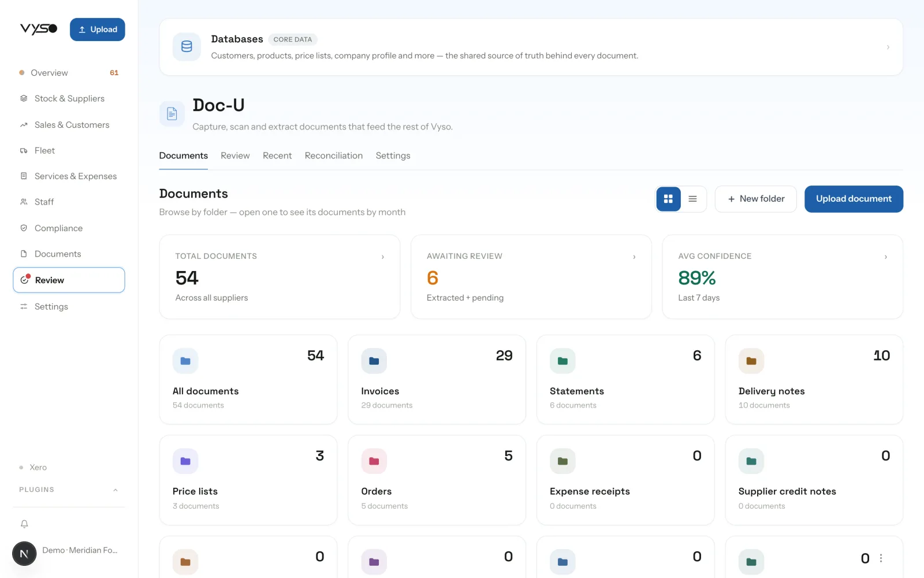
Task: Open Services & Expenses section
Action: click(69, 176)
